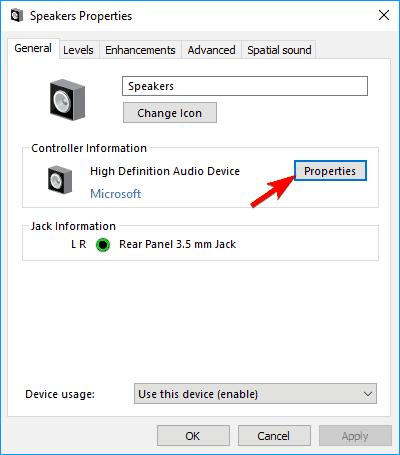400x455 pixels.
Task: Click the speaker icon in the title bar
Action: (17, 16)
